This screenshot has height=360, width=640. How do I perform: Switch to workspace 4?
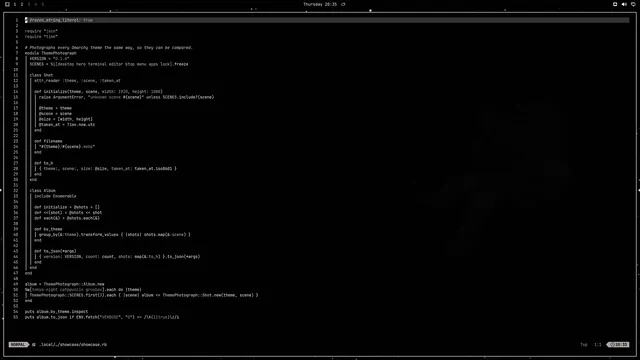tap(36, 4)
